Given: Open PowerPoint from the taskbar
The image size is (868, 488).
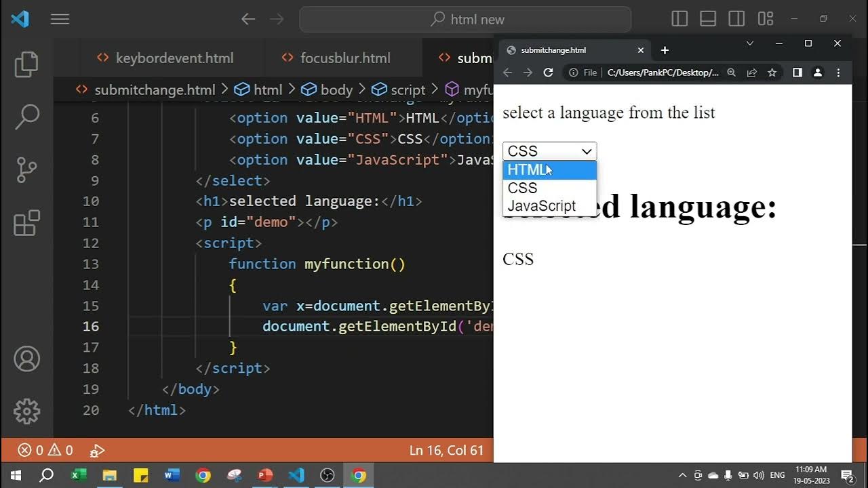Looking at the screenshot, I should [265, 475].
